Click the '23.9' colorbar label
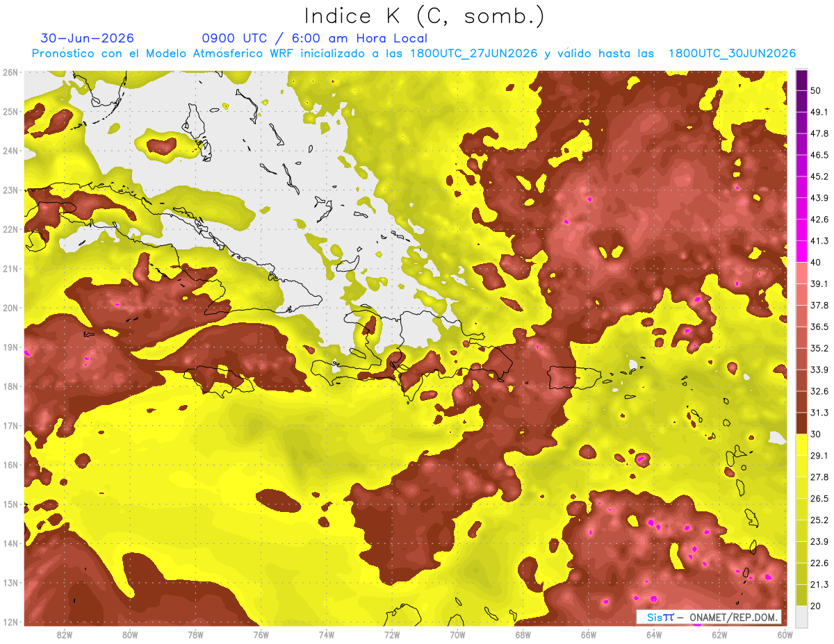This screenshot has height=644, width=834. pos(819,542)
